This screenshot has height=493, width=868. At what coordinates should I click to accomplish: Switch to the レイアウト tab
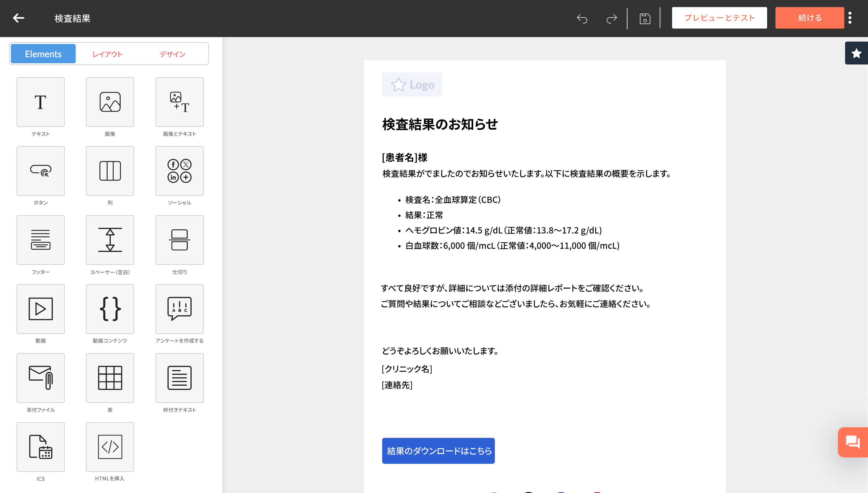point(107,54)
